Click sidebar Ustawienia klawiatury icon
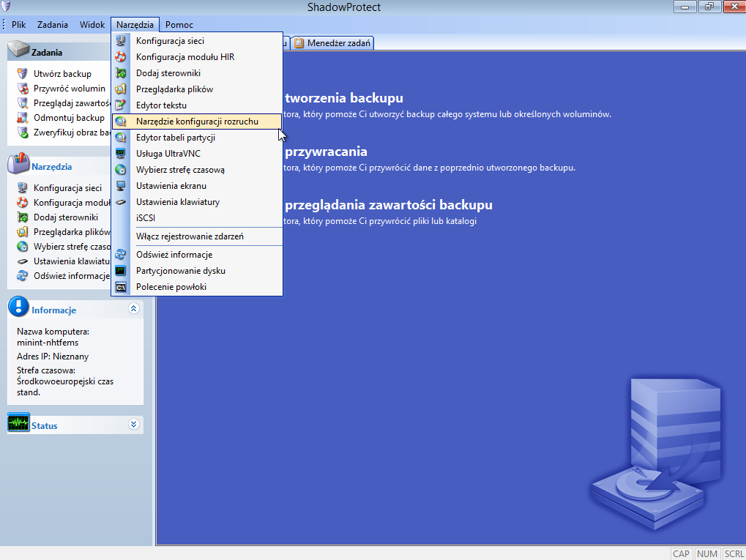 23,261
